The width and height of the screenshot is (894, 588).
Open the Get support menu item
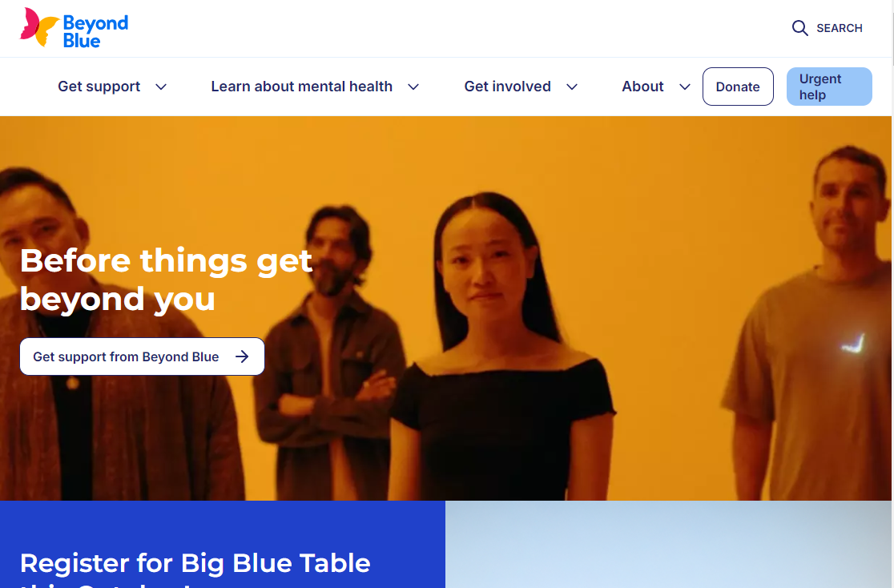(99, 87)
